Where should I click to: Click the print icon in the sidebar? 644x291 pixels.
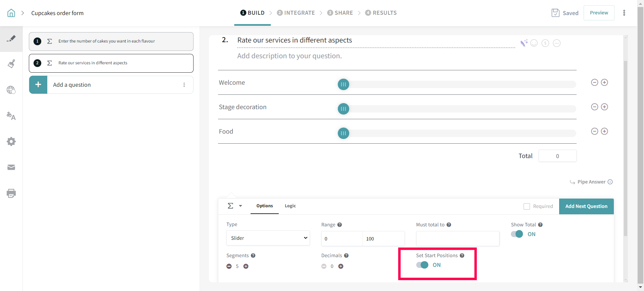[11, 193]
